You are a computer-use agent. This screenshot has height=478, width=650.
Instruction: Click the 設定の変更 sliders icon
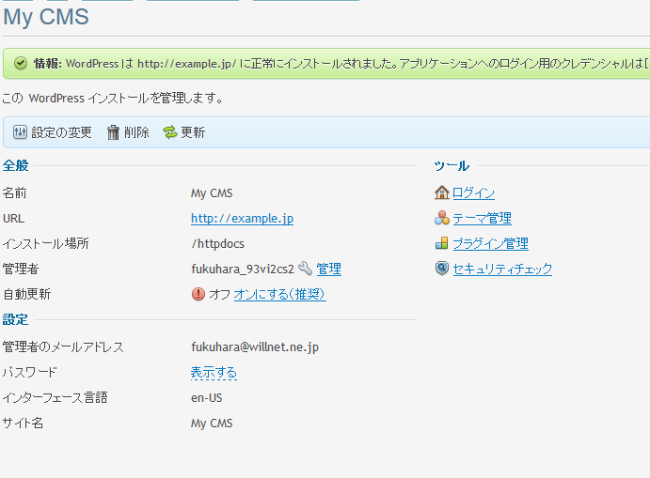click(20, 132)
